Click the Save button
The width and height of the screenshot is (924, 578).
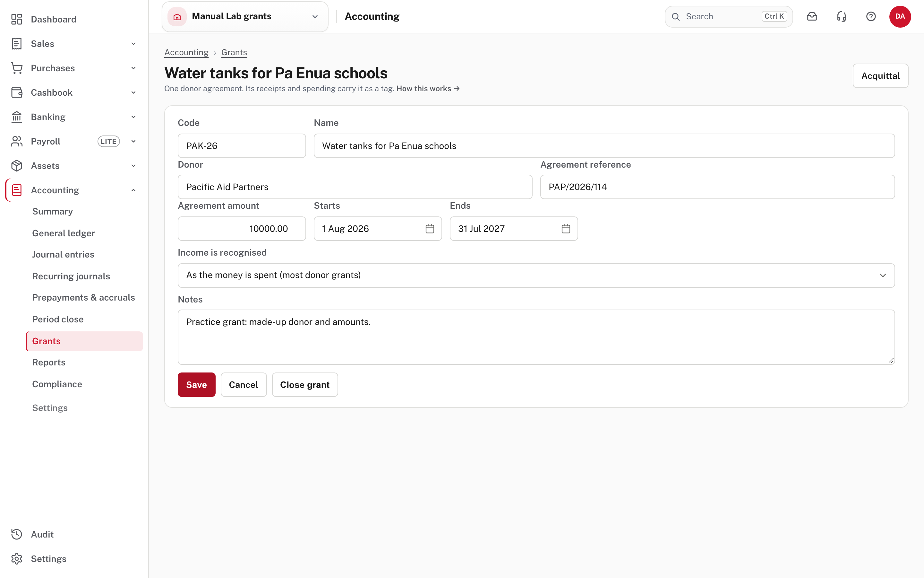[196, 385]
